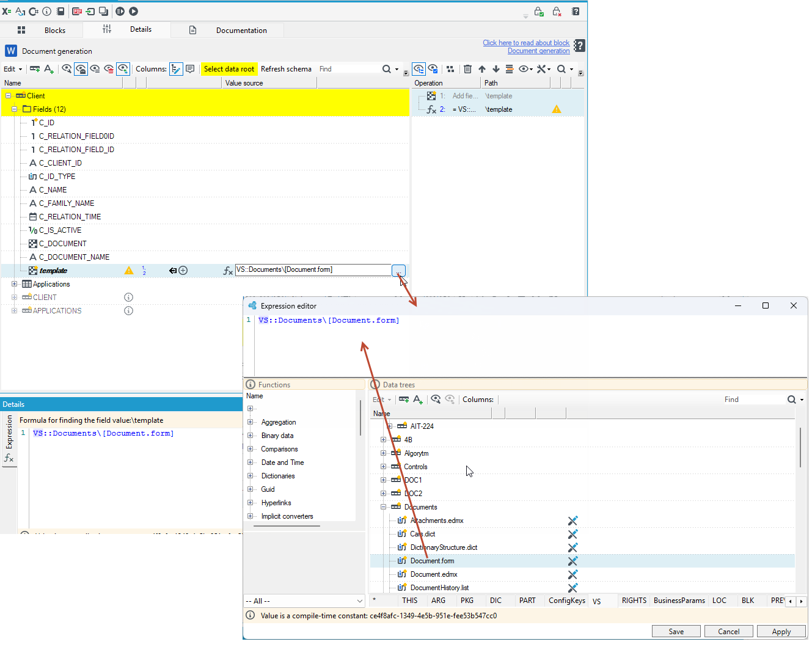Image resolution: width=812 pixels, height=647 pixels.
Task: Click the Refresh schema button
Action: point(286,69)
